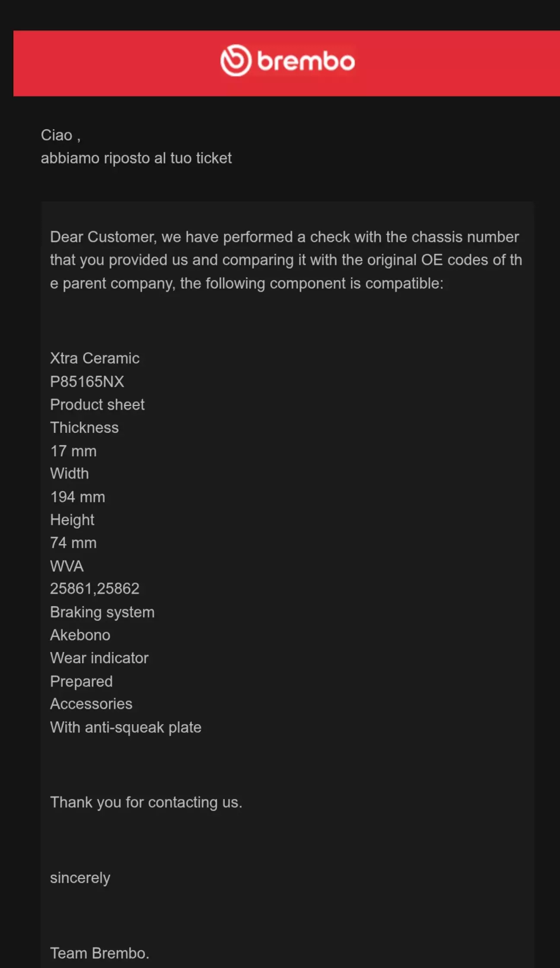This screenshot has width=560, height=968.
Task: Click the Height label
Action: (x=72, y=520)
